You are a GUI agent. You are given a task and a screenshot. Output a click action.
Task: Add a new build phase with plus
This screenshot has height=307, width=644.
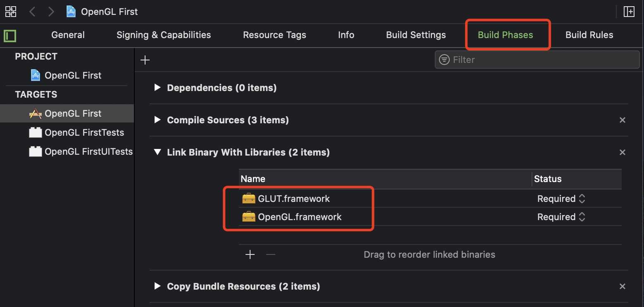click(145, 60)
